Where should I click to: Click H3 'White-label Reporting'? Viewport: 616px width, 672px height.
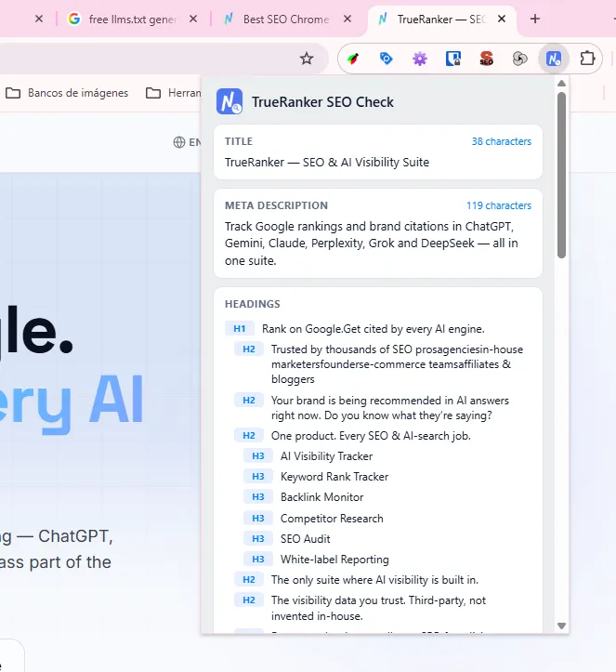click(x=334, y=560)
